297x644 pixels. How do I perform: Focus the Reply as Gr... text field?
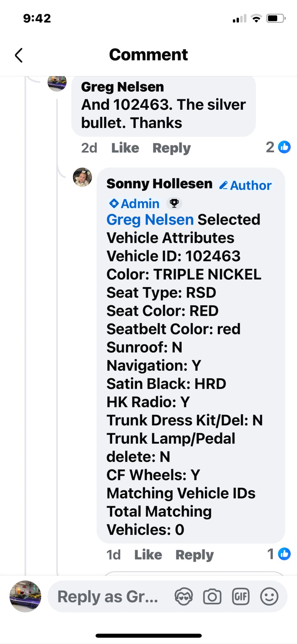point(108,597)
